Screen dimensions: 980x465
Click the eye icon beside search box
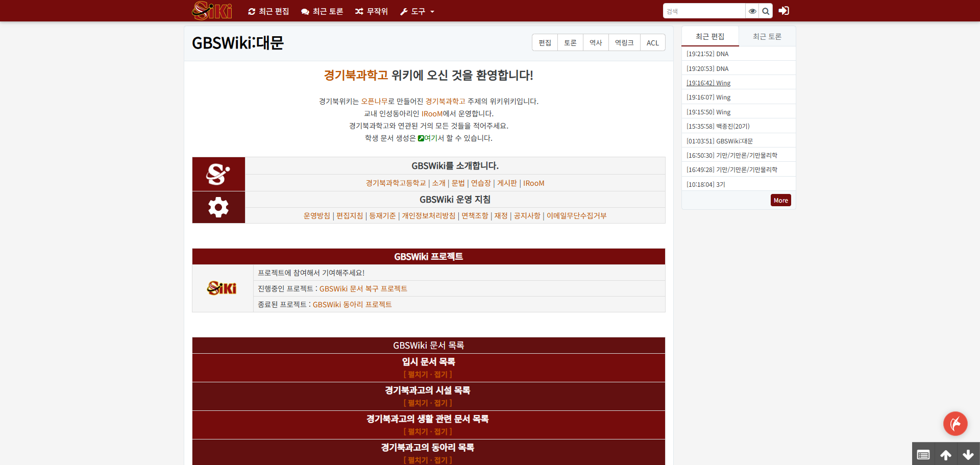(x=752, y=11)
